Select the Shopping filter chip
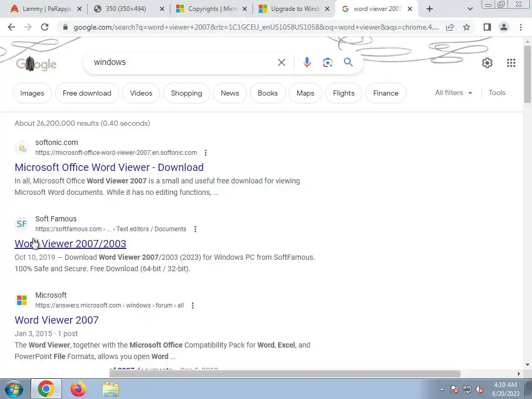Image resolution: width=532 pixels, height=399 pixels. 187,93
